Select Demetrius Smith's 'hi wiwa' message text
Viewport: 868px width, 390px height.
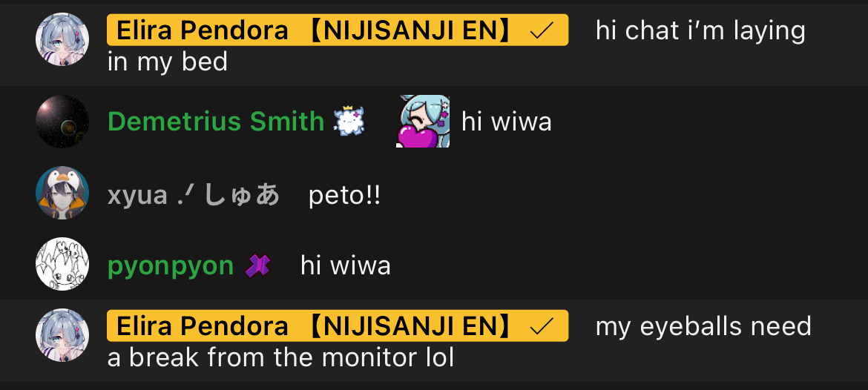point(507,122)
